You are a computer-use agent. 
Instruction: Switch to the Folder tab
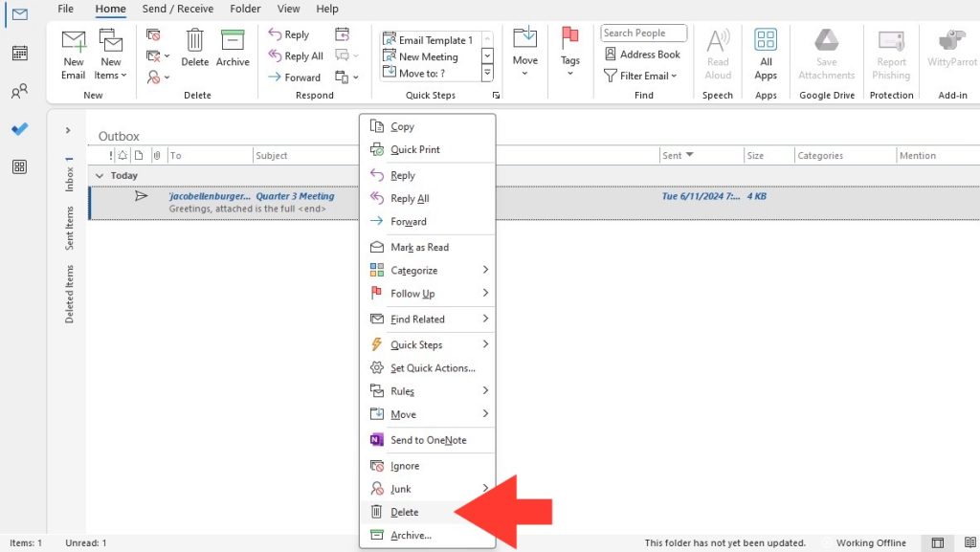(245, 9)
